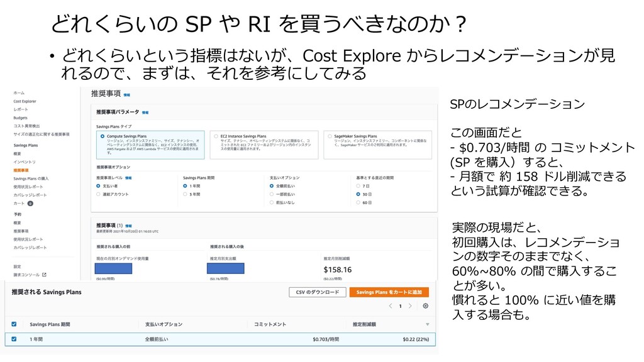Click the $0.22 (22%) savings cell
The image size is (644, 362).
tap(416, 339)
